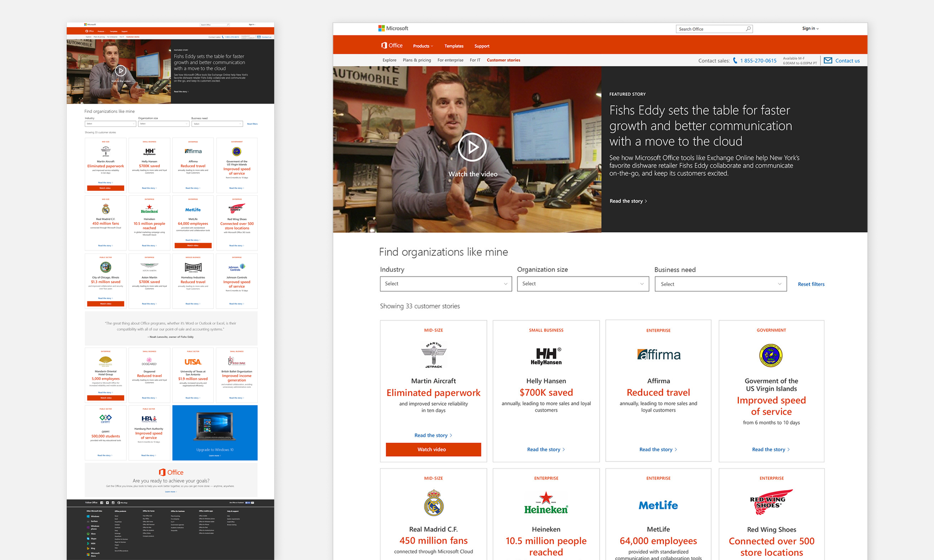The height and width of the screenshot is (560, 934).
Task: Go to the Explore tab
Action: pyautogui.click(x=389, y=60)
